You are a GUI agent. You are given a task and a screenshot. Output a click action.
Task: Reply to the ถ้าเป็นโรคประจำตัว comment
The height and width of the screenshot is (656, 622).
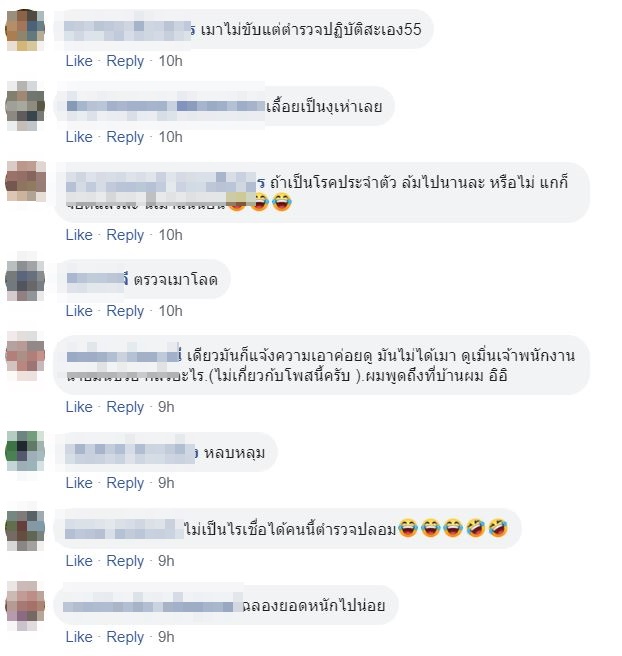coord(125,236)
